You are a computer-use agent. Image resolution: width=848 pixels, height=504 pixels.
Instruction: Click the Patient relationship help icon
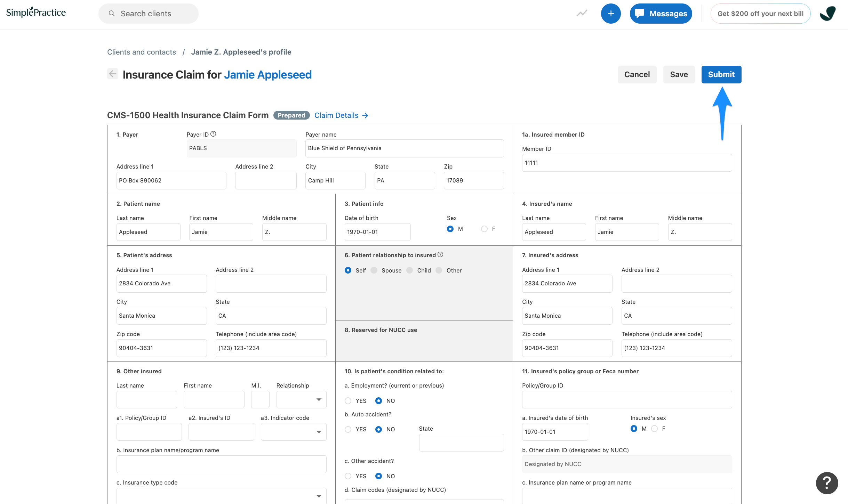point(440,254)
